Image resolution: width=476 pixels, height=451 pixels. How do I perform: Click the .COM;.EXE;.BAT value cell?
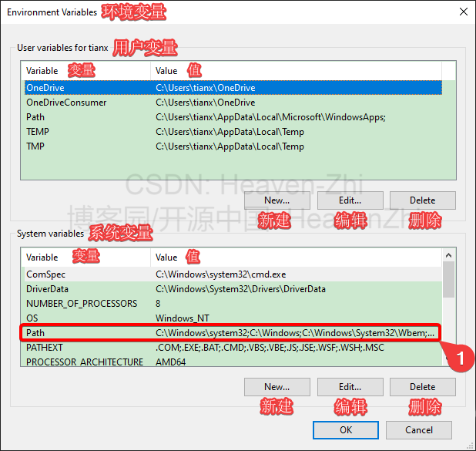click(x=270, y=348)
